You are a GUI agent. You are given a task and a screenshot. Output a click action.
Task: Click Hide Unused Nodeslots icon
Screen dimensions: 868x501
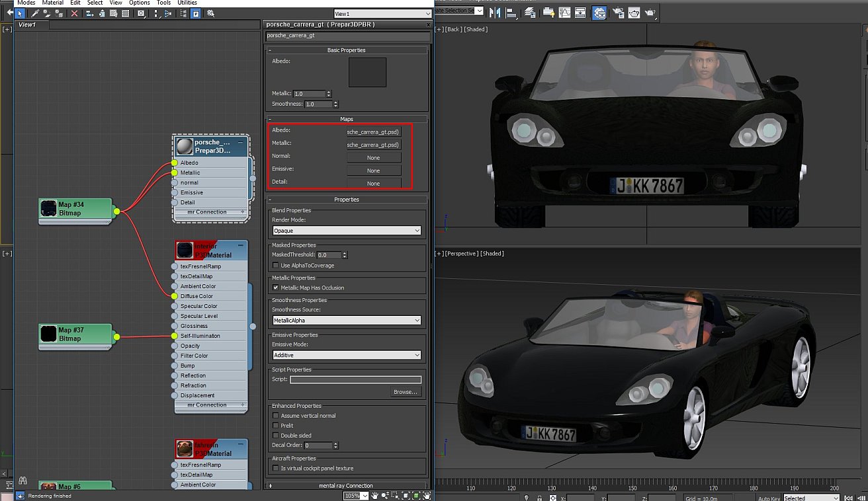point(103,13)
